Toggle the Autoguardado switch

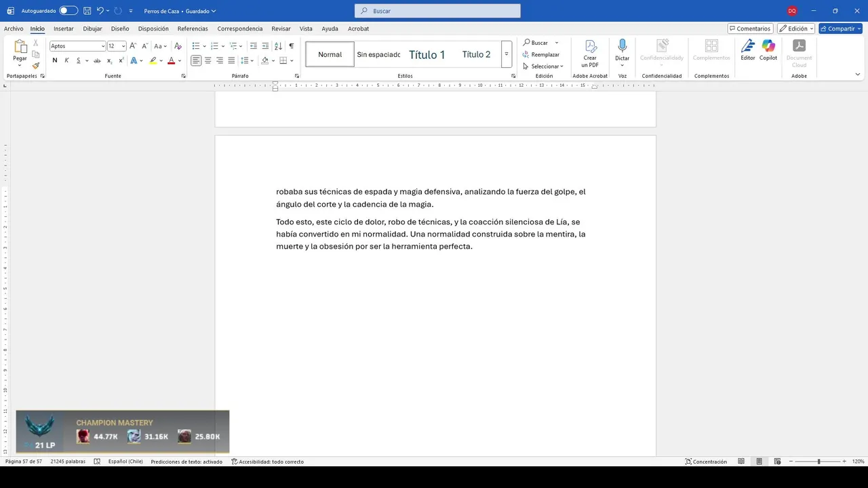[68, 11]
